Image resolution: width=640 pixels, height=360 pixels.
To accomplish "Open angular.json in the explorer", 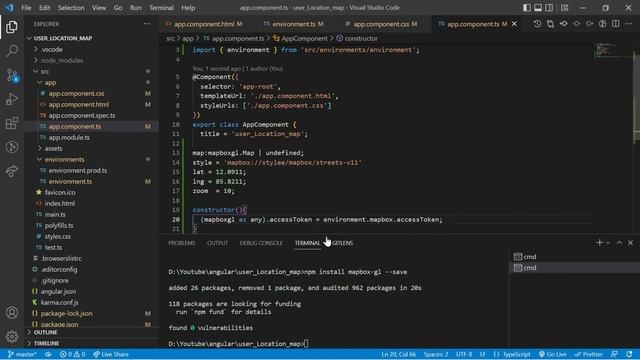I will (x=58, y=291).
